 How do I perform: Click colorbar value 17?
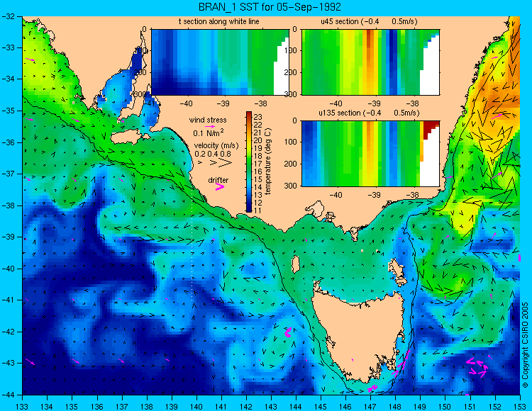(258, 164)
